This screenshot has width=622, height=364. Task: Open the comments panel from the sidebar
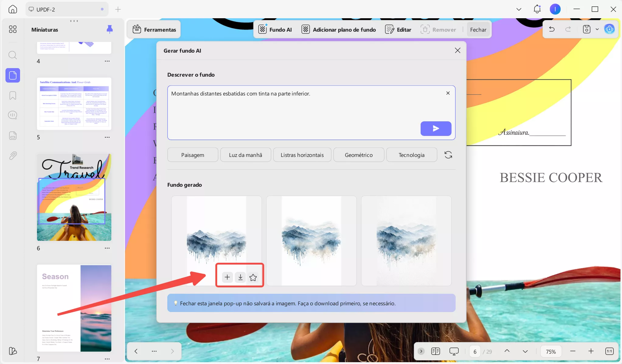point(12,115)
